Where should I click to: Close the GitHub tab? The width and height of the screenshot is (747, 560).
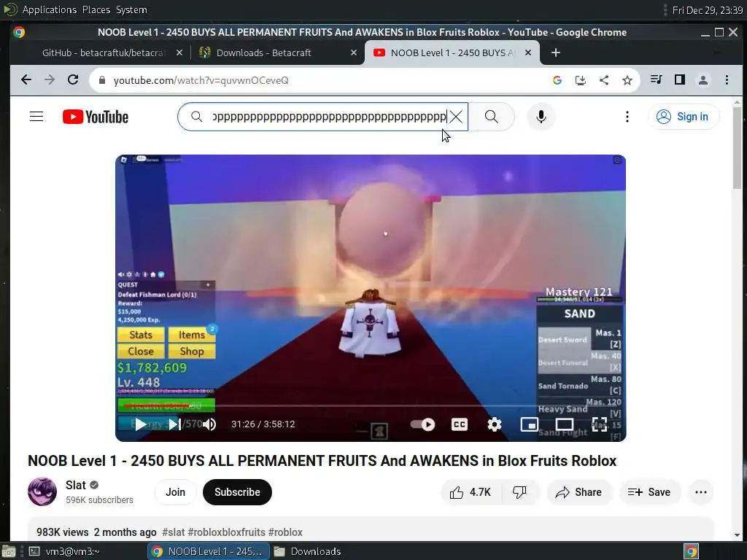pyautogui.click(x=179, y=52)
